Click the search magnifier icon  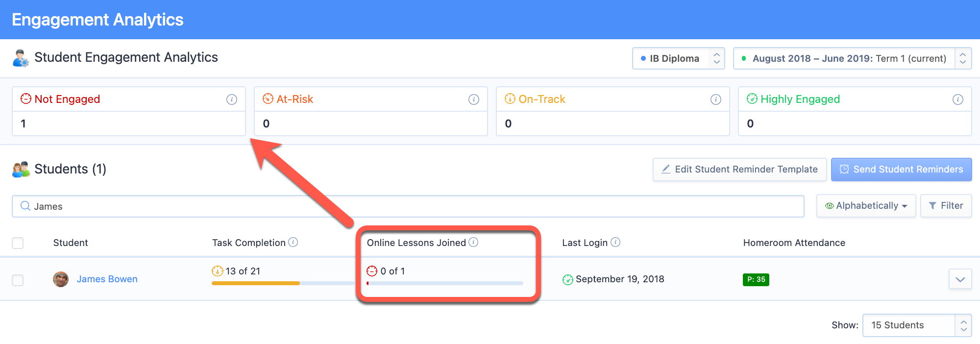pyautogui.click(x=25, y=206)
